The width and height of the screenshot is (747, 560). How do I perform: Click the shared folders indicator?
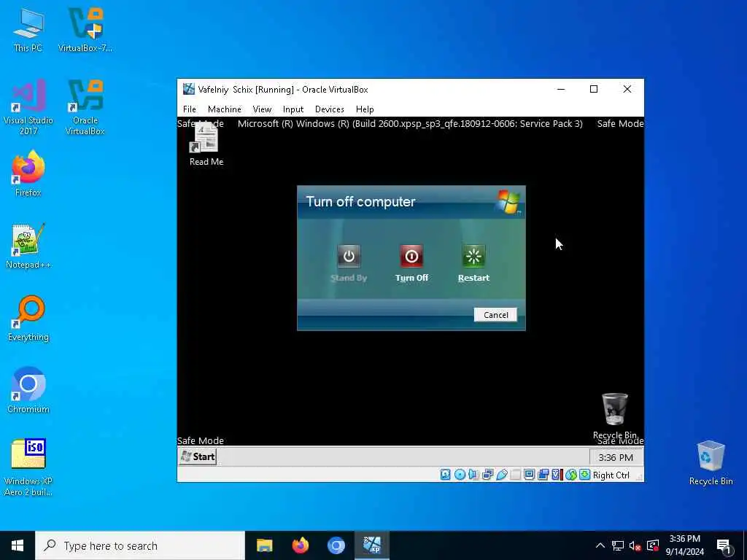(x=516, y=475)
